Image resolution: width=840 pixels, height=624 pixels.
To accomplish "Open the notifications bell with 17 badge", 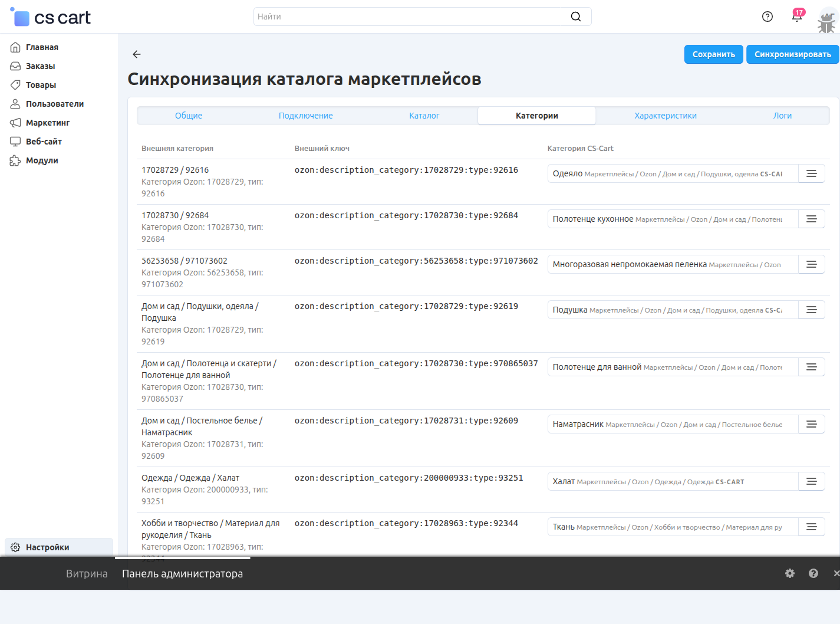I will click(797, 16).
